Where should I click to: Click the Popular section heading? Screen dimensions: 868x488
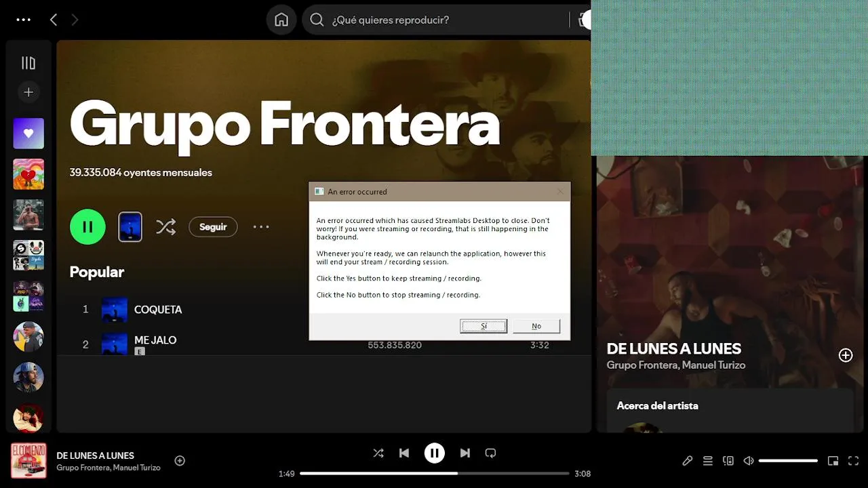click(97, 272)
